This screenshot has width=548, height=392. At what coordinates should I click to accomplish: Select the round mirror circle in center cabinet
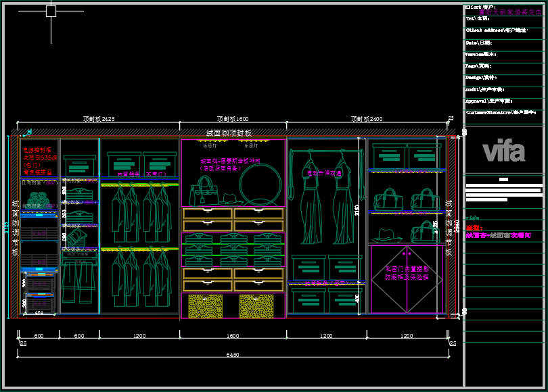tap(260, 184)
